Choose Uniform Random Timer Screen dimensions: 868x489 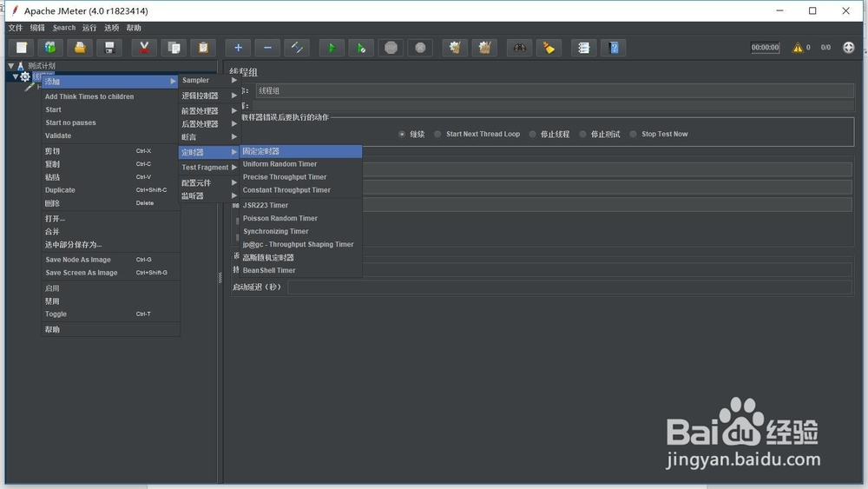click(301, 164)
